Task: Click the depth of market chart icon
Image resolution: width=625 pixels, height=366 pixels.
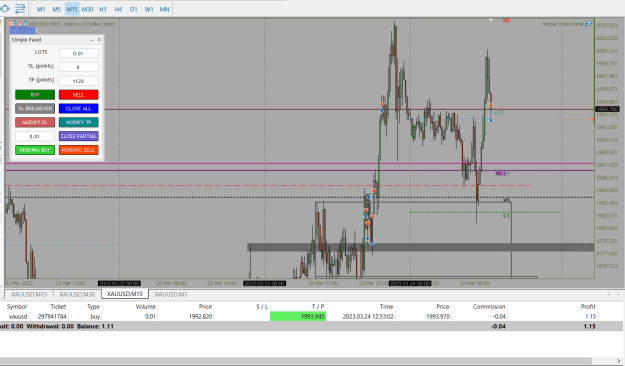Action: (22, 24)
